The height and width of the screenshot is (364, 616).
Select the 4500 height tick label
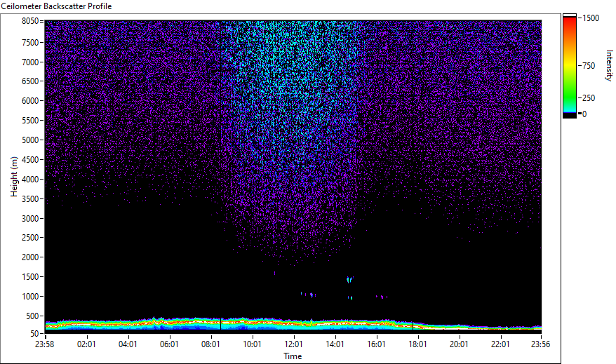(30, 160)
